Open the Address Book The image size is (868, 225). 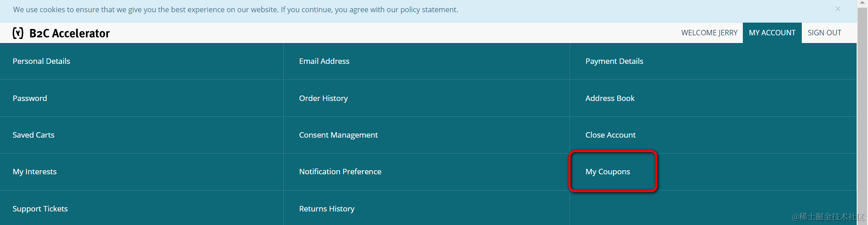(x=610, y=98)
